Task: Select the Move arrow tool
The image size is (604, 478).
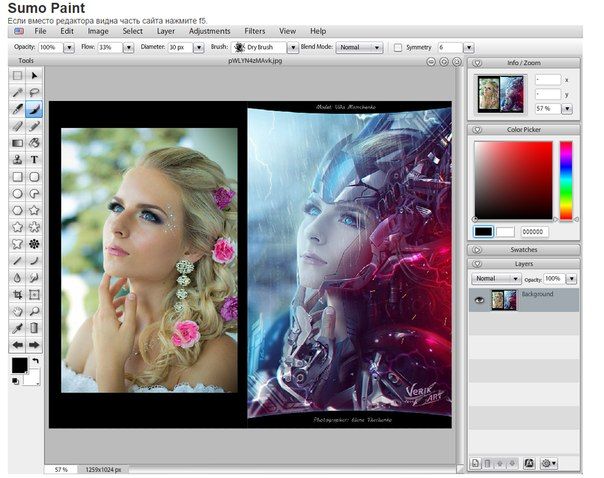Action: click(x=34, y=75)
